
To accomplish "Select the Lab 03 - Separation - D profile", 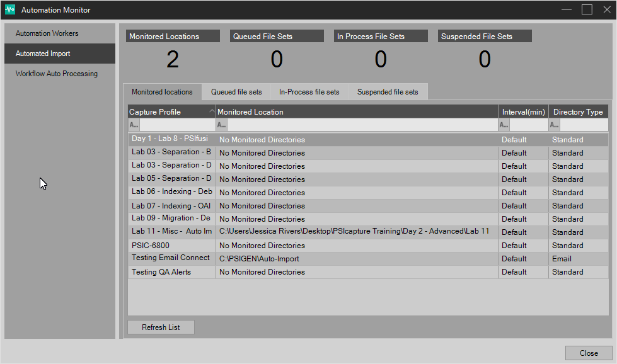I will 171,165.
